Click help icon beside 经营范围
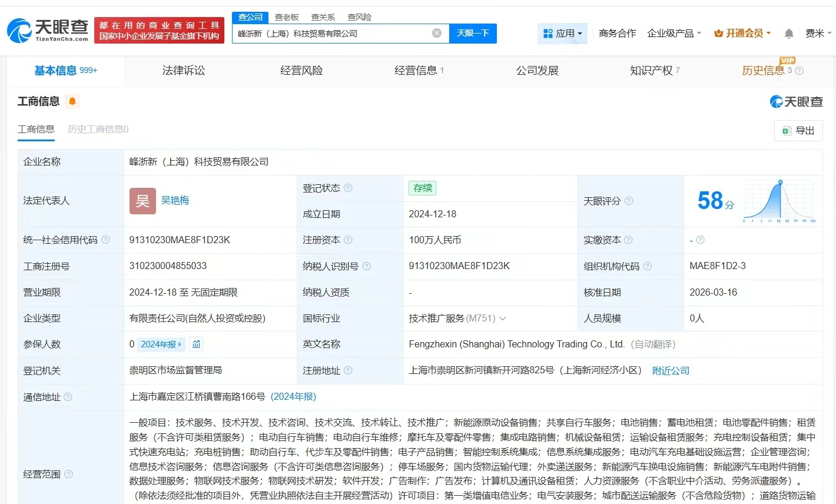The height and width of the screenshot is (504, 836). point(69,474)
